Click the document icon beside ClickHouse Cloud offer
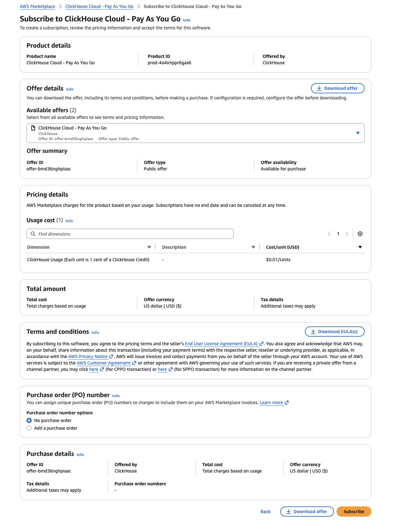The height and width of the screenshot is (532, 418). click(x=33, y=128)
